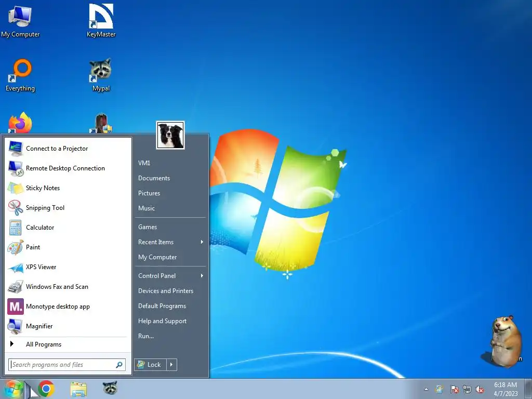Select the Firefox desktop shortcut
This screenshot has height=399, width=532.
pos(20,123)
